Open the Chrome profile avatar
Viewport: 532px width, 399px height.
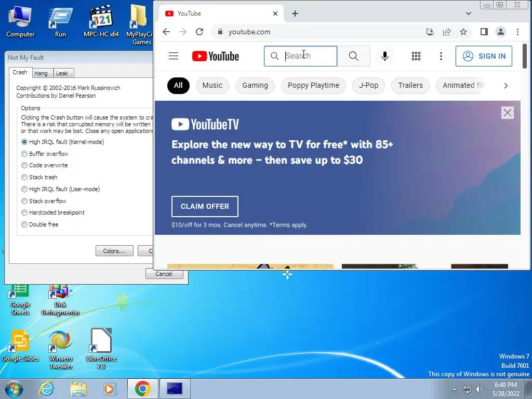[x=500, y=32]
